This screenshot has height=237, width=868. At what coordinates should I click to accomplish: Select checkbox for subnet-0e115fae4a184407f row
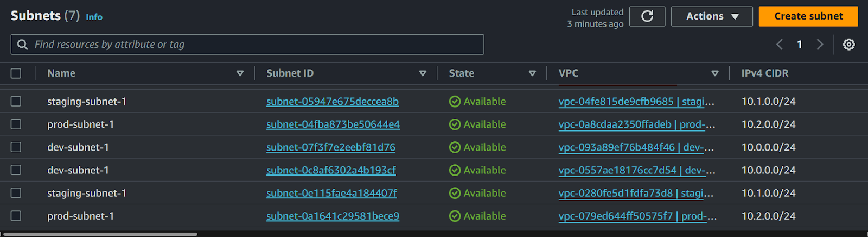coord(16,193)
